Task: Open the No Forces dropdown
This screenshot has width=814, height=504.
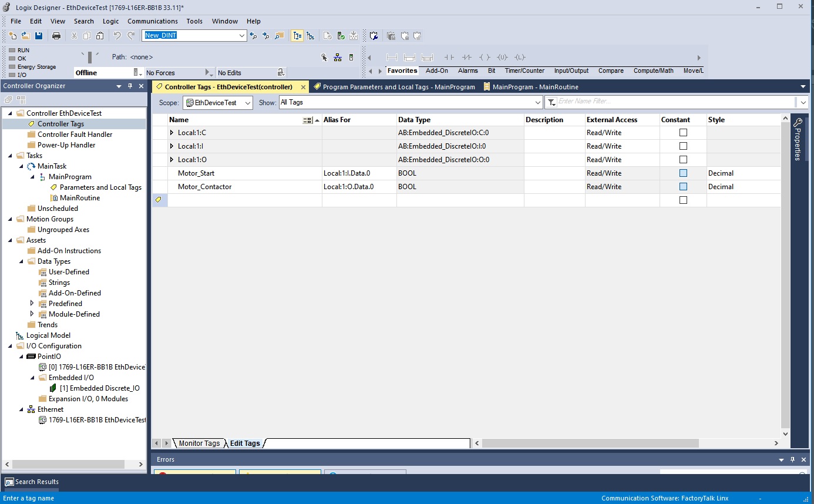Action: pos(209,73)
